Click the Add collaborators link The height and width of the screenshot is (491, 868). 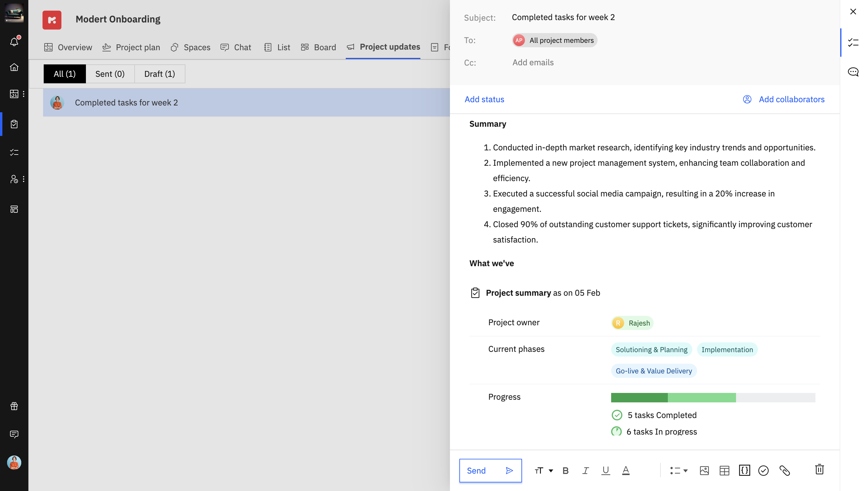coord(791,99)
